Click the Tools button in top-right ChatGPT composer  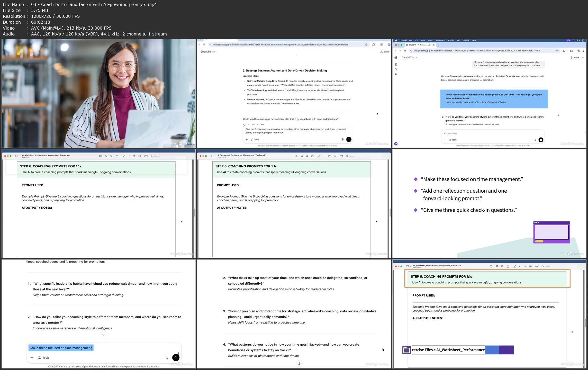click(x=453, y=140)
